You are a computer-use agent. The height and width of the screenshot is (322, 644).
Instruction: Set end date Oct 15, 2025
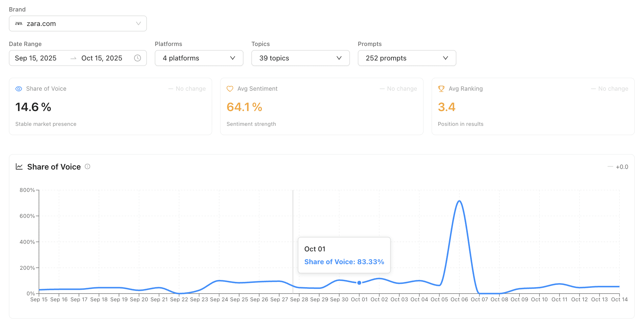coord(102,58)
